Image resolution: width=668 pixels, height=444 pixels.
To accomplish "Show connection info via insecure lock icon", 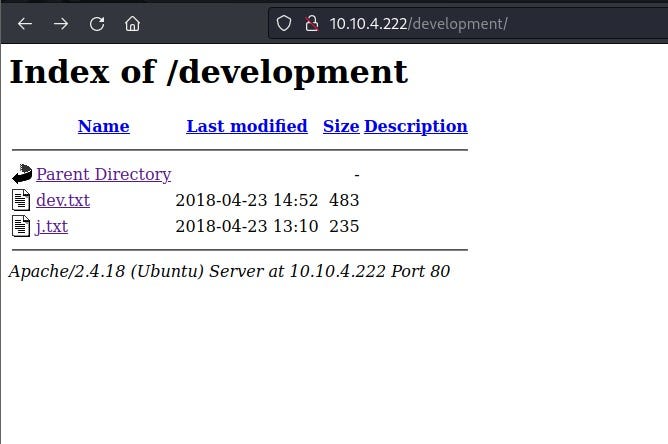I will pos(310,23).
